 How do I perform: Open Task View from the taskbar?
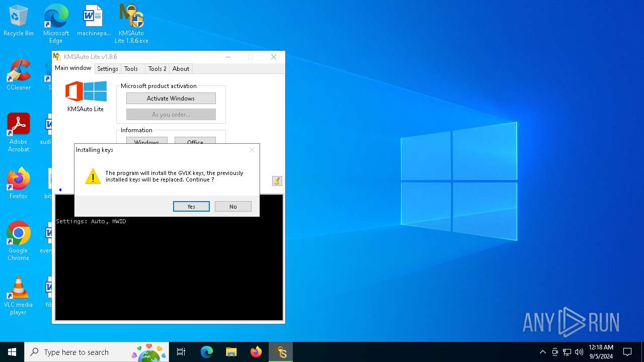(x=181, y=352)
